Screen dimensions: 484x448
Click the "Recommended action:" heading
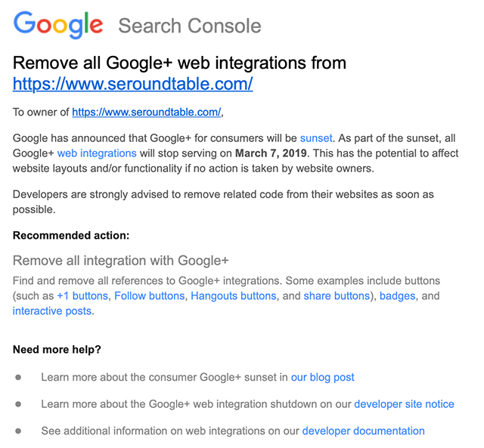(x=71, y=236)
